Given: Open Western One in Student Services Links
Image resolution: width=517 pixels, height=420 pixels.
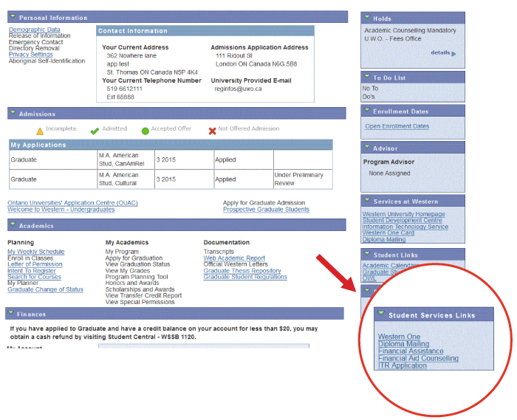Looking at the screenshot, I should [x=399, y=337].
